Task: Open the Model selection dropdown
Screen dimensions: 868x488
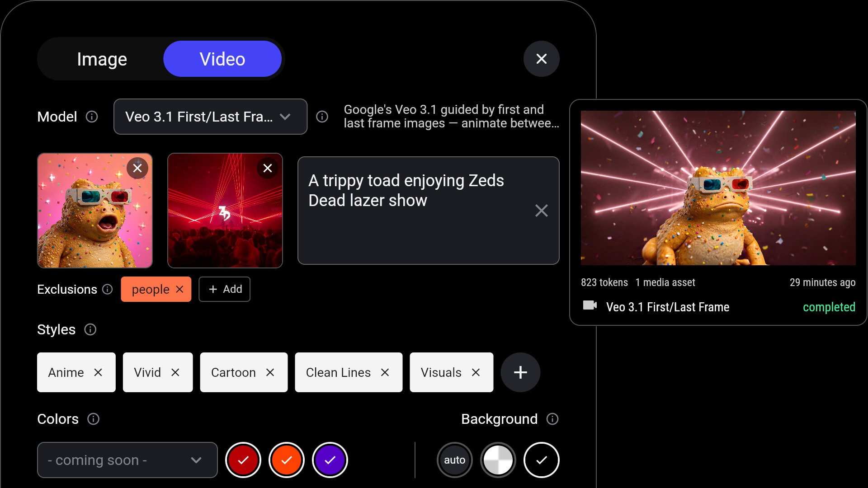Action: point(210,117)
